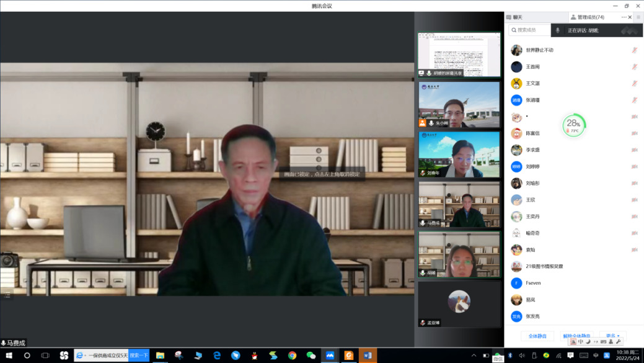Open the 更多 dropdown under the member list
The width and height of the screenshot is (644, 363).
pyautogui.click(x=613, y=336)
